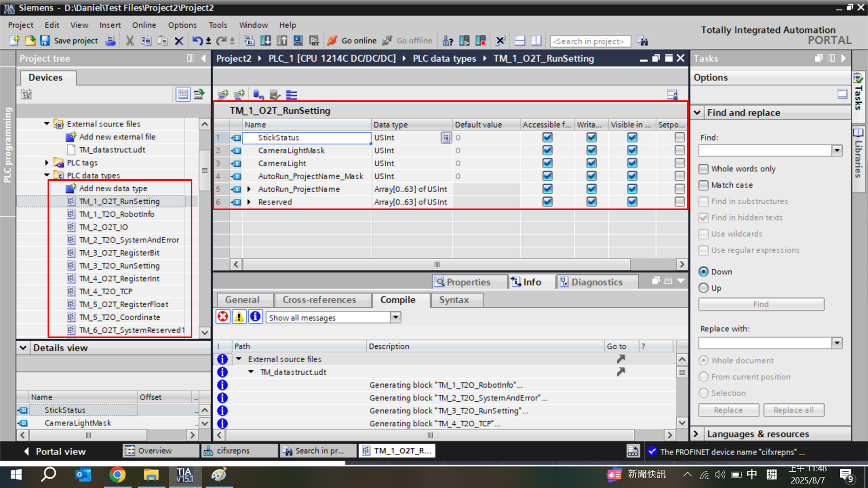Click the data type table horizontal scrollbar
868x488 pixels.
tap(436, 264)
